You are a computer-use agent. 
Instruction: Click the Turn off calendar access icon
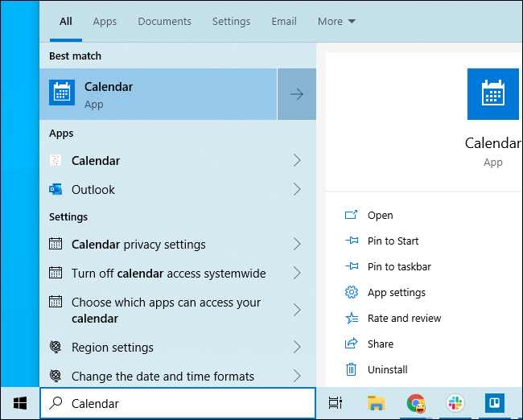tap(56, 273)
